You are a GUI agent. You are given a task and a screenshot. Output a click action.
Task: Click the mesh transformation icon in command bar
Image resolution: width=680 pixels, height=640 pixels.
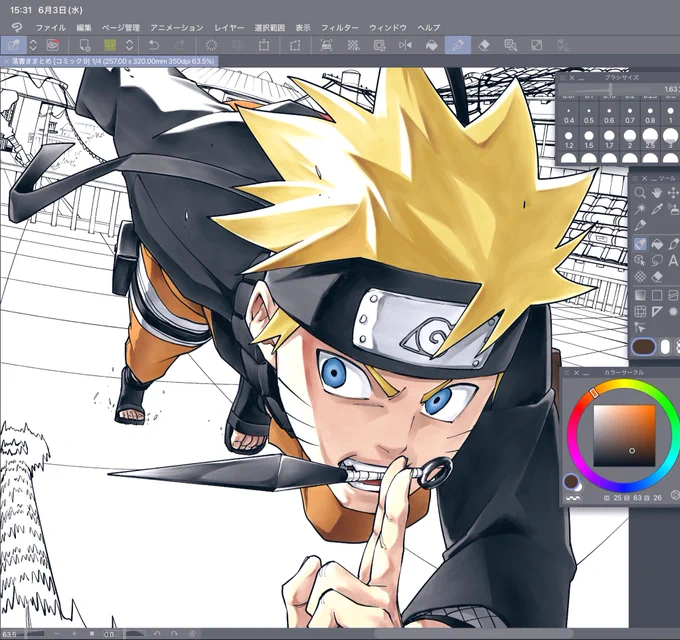[x=327, y=45]
